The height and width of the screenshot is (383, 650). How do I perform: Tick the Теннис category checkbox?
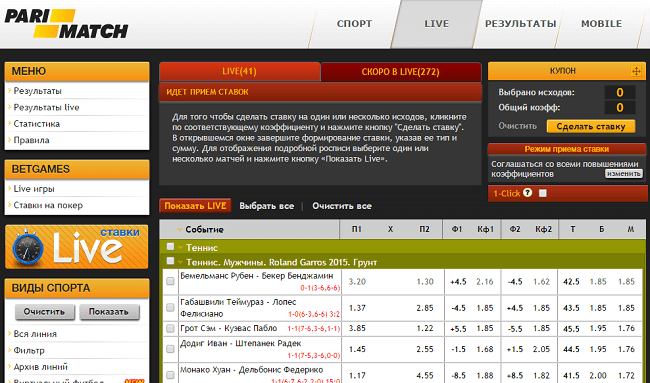tap(170, 247)
